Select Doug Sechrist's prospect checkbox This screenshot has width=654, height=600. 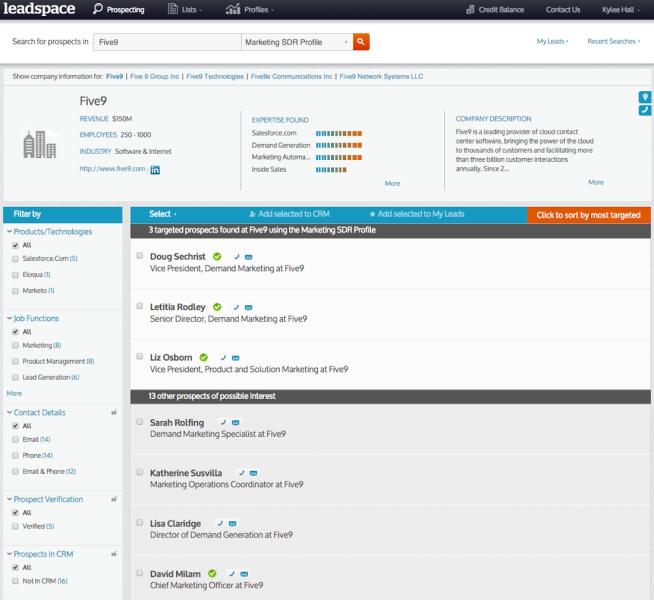click(x=139, y=256)
